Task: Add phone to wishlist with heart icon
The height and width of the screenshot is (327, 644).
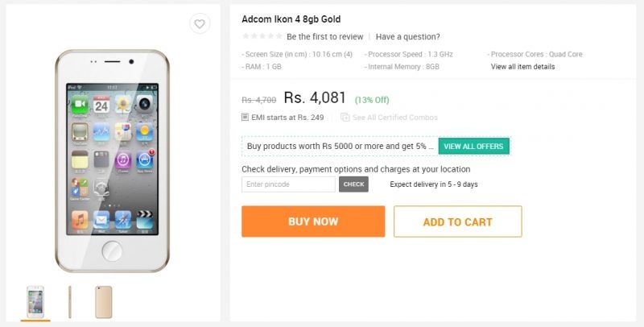Action: pyautogui.click(x=200, y=24)
